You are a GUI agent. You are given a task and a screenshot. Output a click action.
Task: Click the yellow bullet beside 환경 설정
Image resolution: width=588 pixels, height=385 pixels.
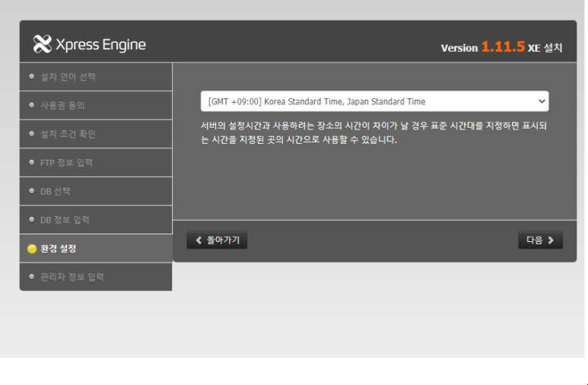point(32,249)
